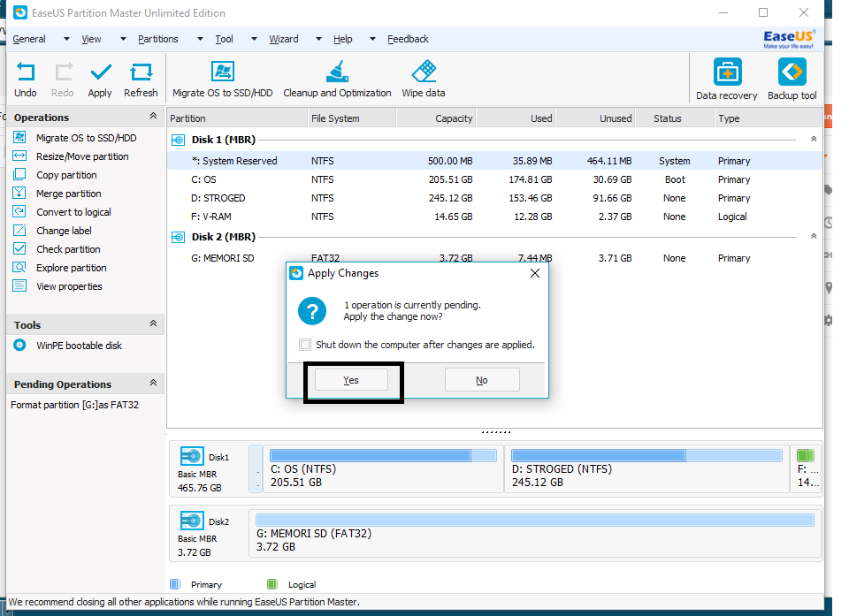The height and width of the screenshot is (616, 849).
Task: Open the Tool menu
Action: point(224,39)
